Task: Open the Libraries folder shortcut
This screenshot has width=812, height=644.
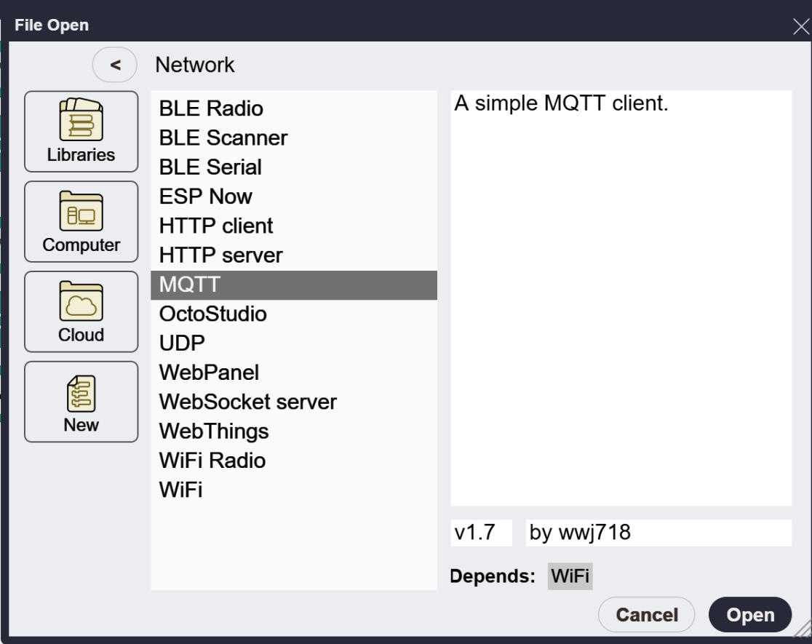Action: tap(81, 131)
